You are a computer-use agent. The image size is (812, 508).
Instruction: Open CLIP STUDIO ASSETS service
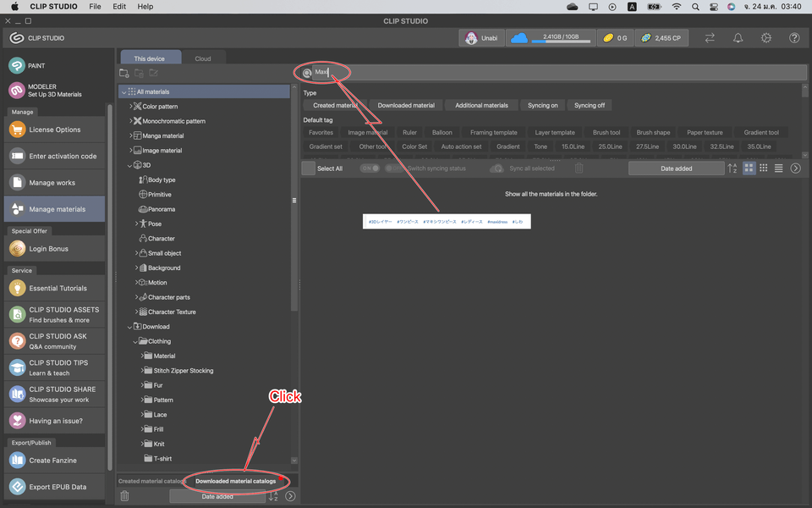[x=54, y=315]
